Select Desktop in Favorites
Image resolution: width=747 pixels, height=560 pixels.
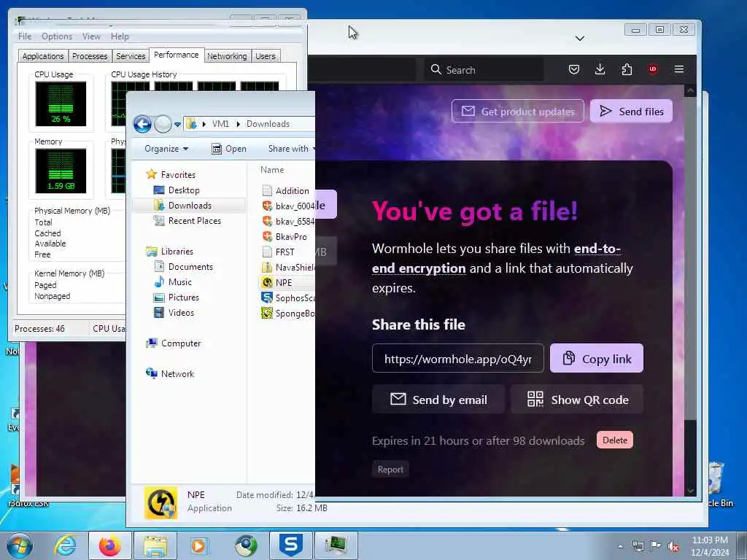177,190
